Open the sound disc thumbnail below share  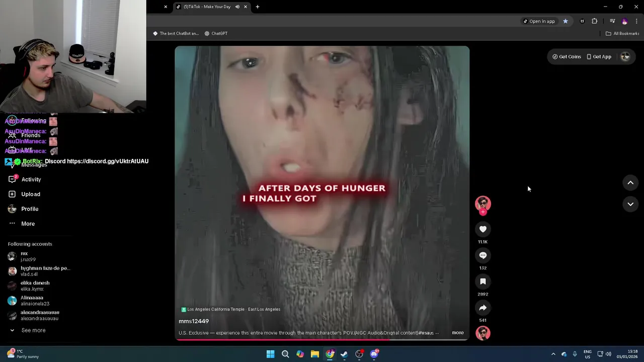click(482, 333)
